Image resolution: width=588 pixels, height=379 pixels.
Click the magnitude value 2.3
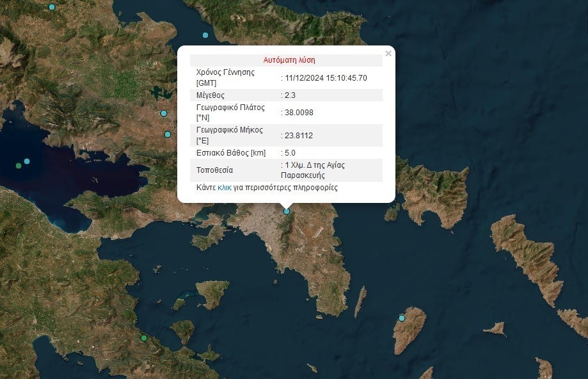[290, 95]
